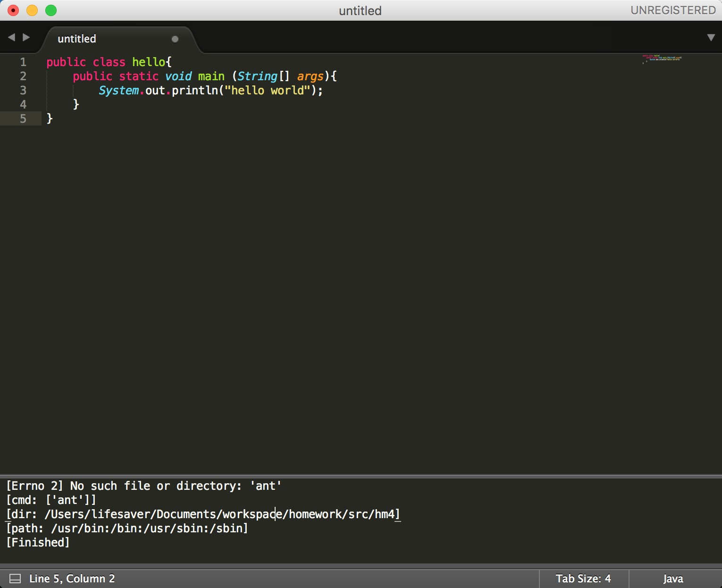Click the "hello world" string literal
This screenshot has height=588, width=722.
267,90
